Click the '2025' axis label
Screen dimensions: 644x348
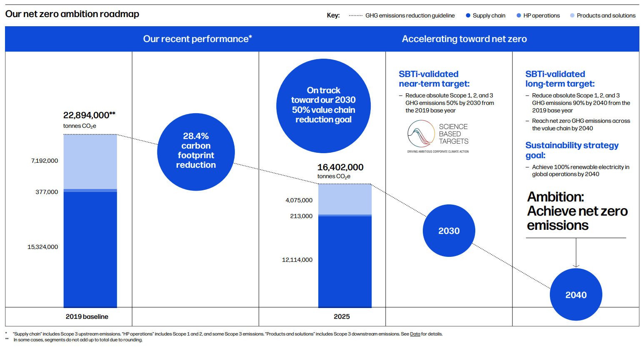[342, 317]
